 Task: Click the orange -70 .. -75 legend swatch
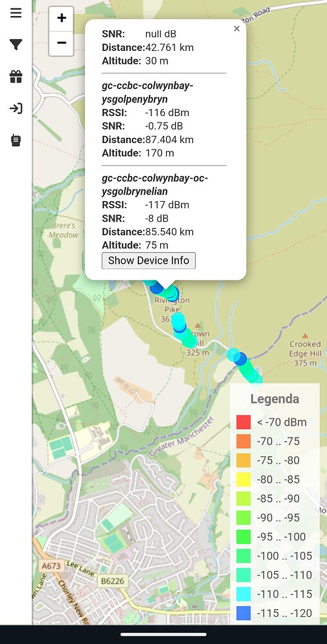click(243, 442)
